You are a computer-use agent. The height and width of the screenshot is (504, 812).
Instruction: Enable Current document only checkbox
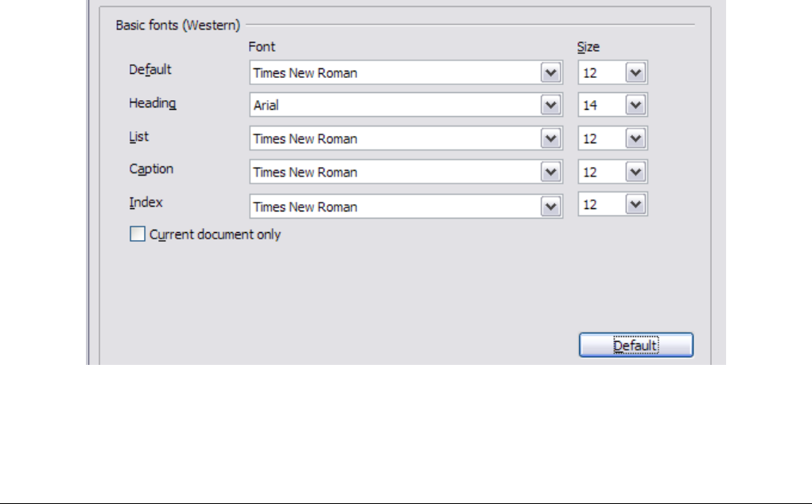tap(138, 235)
